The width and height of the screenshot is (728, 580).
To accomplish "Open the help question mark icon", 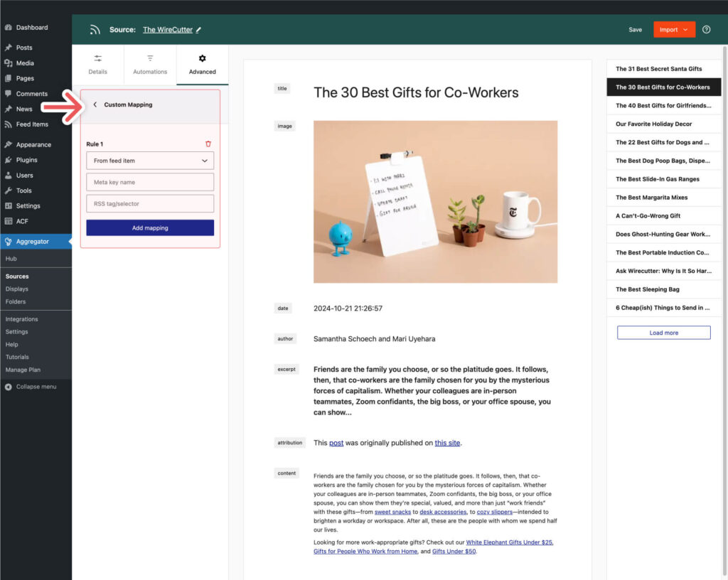I will coord(706,30).
